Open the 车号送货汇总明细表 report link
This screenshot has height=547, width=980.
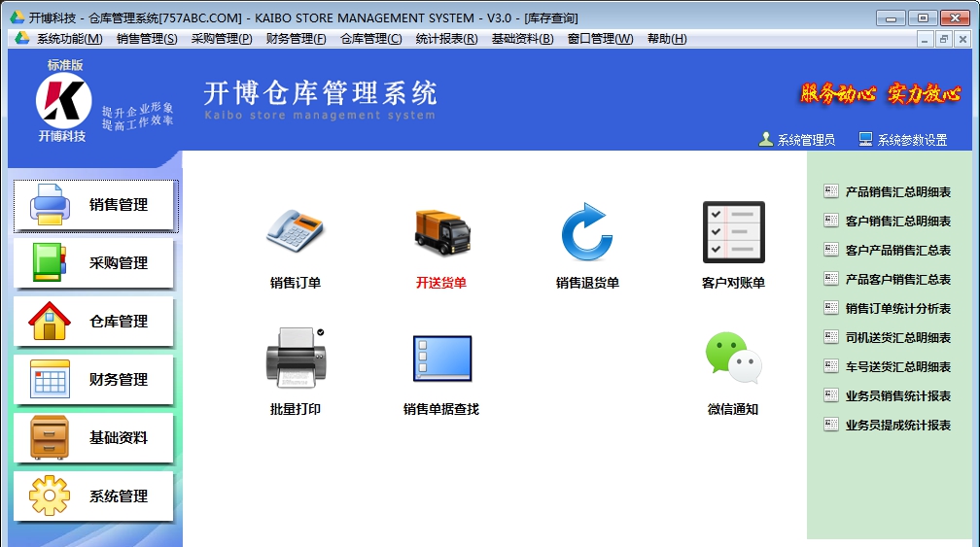[898, 366]
